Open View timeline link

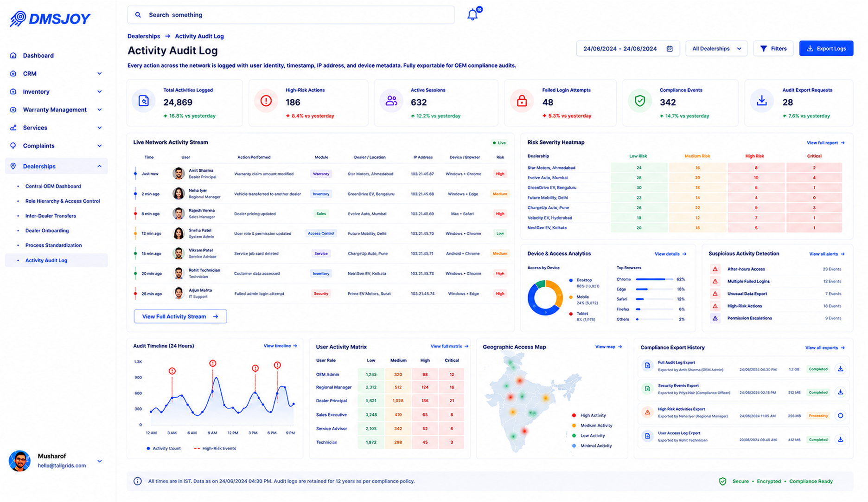pos(280,346)
